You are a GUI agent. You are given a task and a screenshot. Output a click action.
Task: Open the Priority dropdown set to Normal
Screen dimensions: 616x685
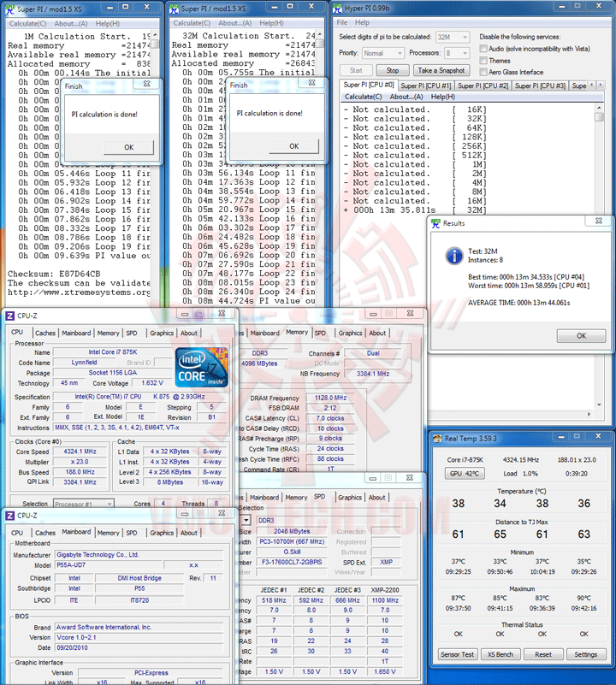pos(382,53)
